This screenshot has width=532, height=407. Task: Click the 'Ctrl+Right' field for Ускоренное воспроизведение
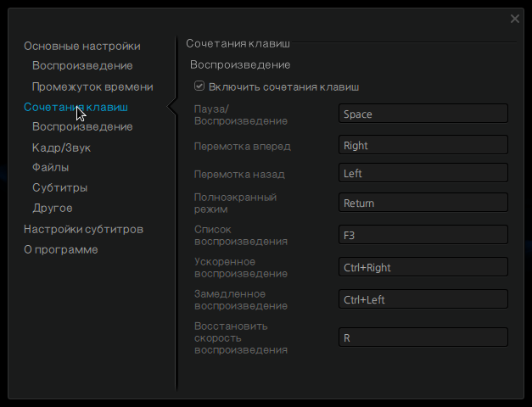click(x=423, y=266)
